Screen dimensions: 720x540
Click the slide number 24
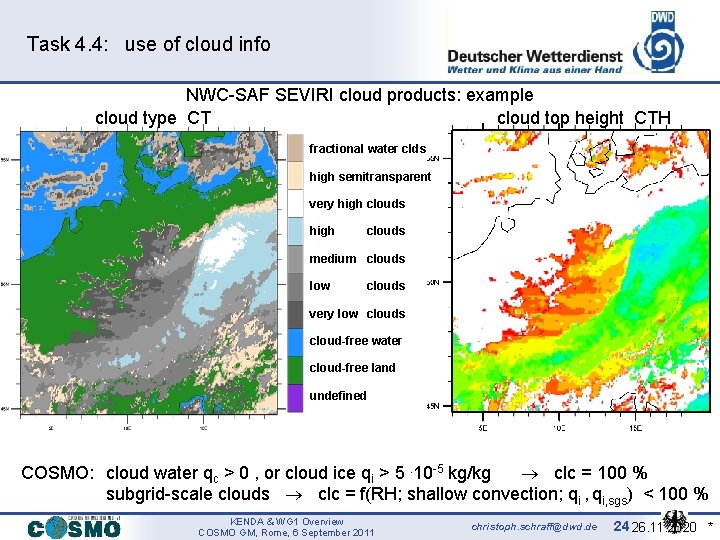pos(621,526)
